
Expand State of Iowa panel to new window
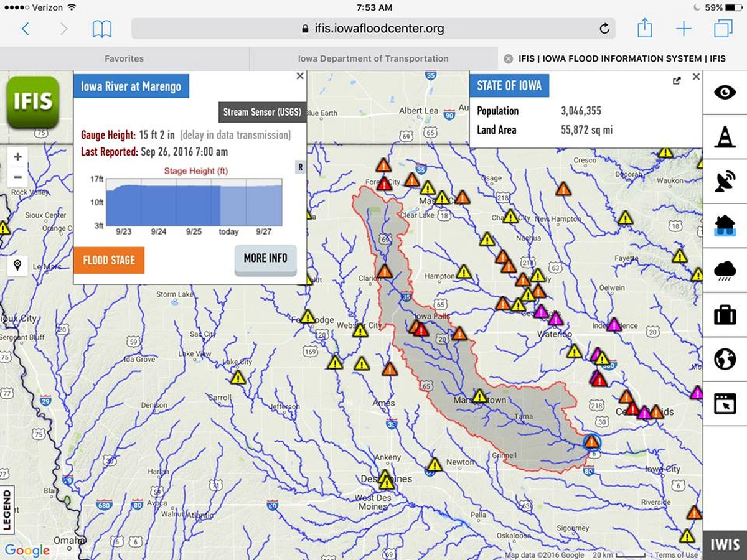tap(677, 81)
